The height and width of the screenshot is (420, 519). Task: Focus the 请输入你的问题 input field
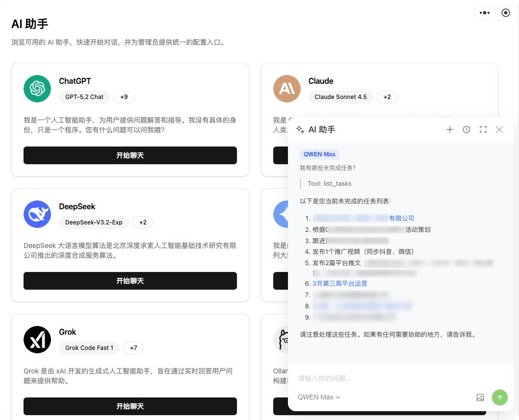tap(400, 378)
